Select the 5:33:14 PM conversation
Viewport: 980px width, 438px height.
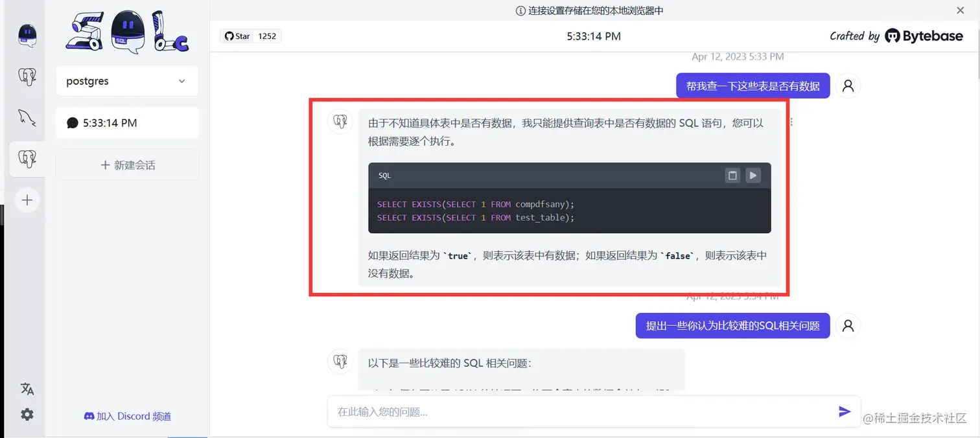126,122
